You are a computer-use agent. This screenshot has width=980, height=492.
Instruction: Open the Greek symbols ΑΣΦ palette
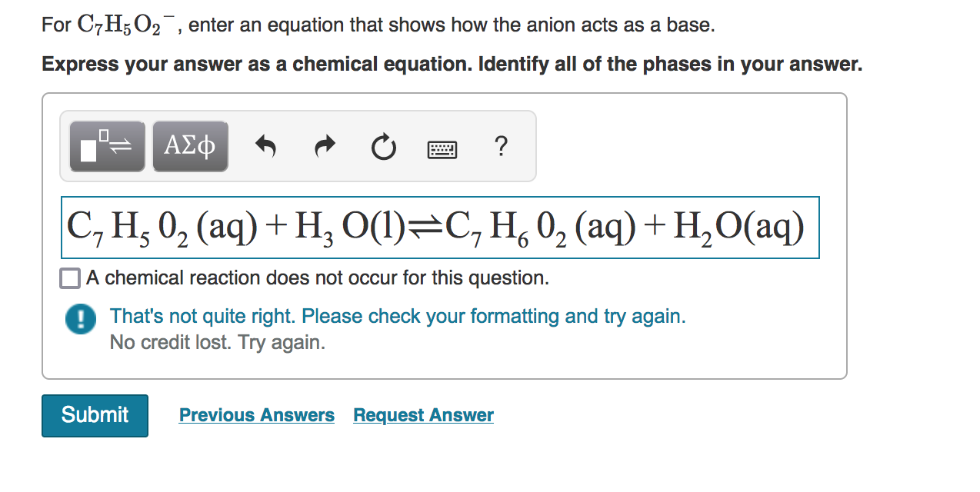coord(189,145)
